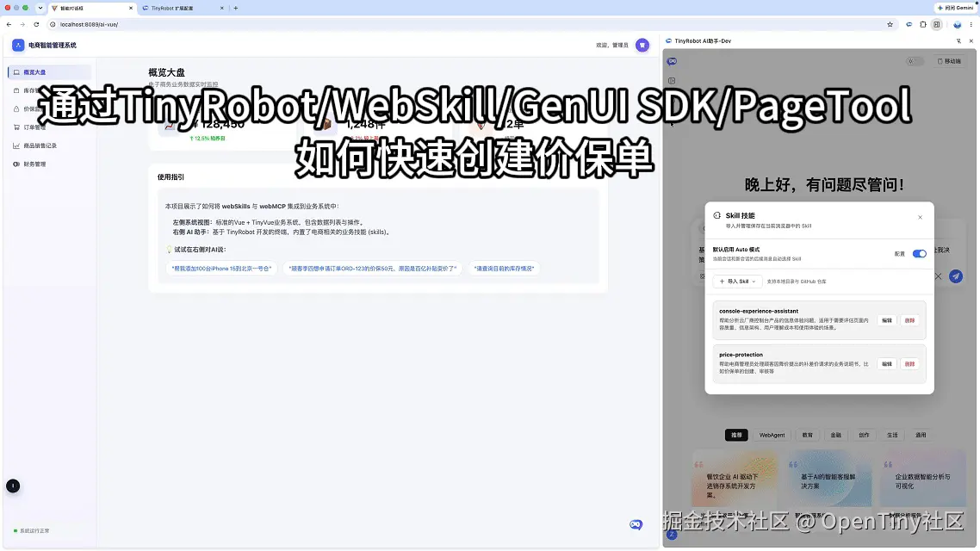Click the blue send message button
The image size is (980, 551).
tap(956, 276)
